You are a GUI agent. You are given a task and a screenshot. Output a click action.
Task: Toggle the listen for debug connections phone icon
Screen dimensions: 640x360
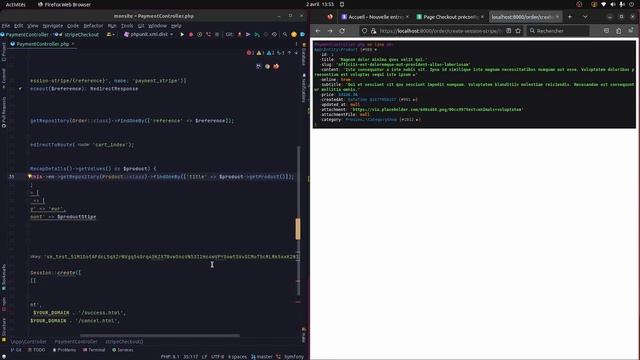(x=208, y=35)
